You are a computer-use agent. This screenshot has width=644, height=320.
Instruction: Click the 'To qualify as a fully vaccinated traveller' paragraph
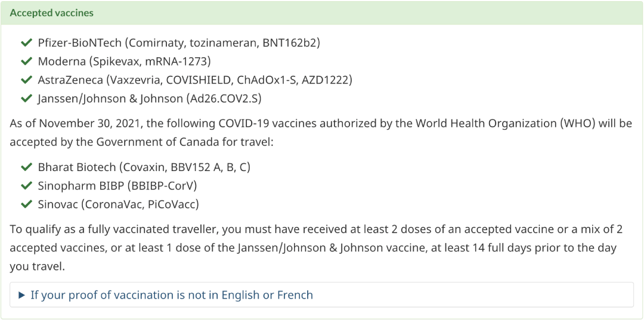tap(316, 248)
